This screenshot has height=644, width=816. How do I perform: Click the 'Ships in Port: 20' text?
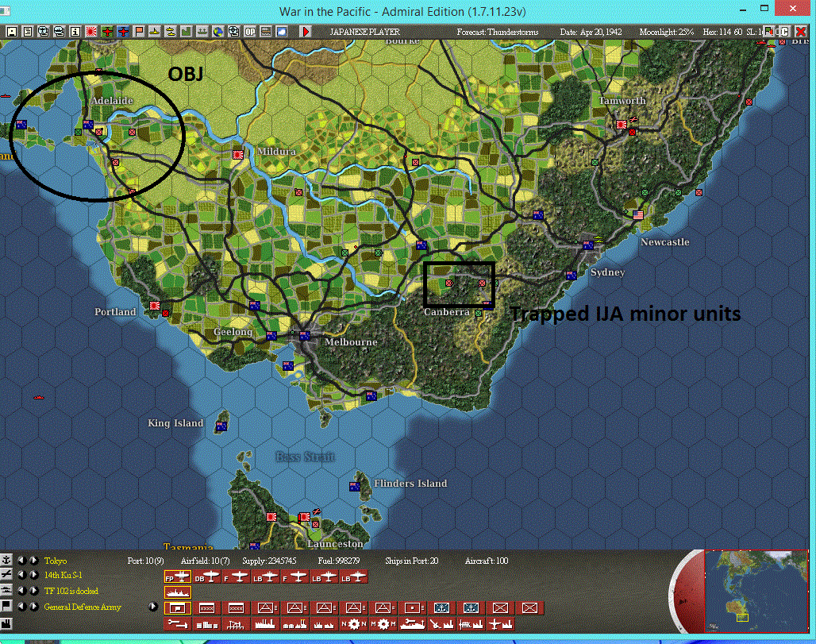coord(412,561)
